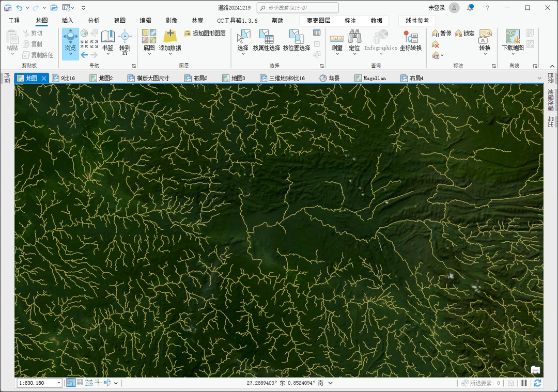The width and height of the screenshot is (558, 392).
Task: Open the navigation group dialog launcher
Action: [x=134, y=66]
